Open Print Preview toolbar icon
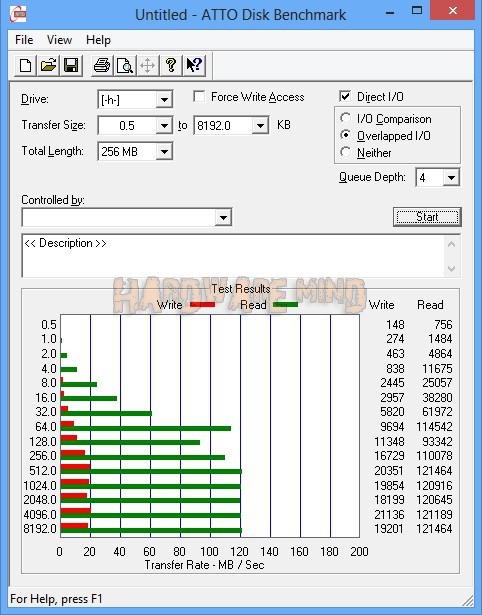Image resolution: width=482 pixels, height=615 pixels. [x=125, y=65]
